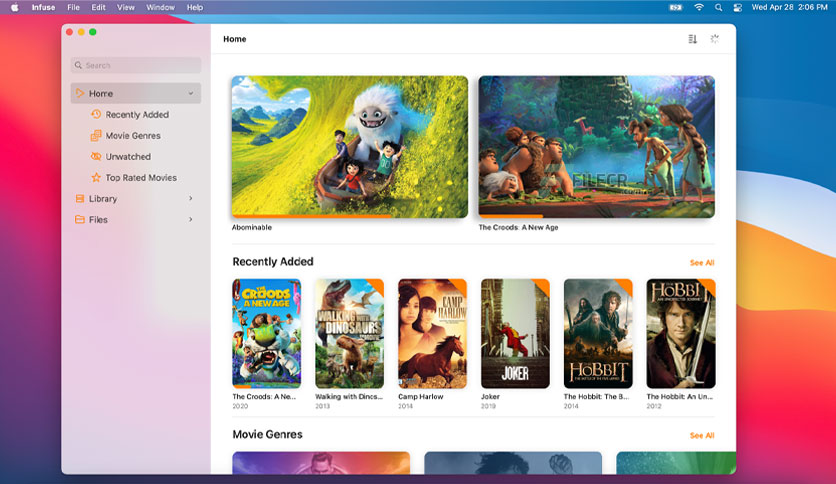Open the File menu
The width and height of the screenshot is (836, 484).
(x=74, y=7)
